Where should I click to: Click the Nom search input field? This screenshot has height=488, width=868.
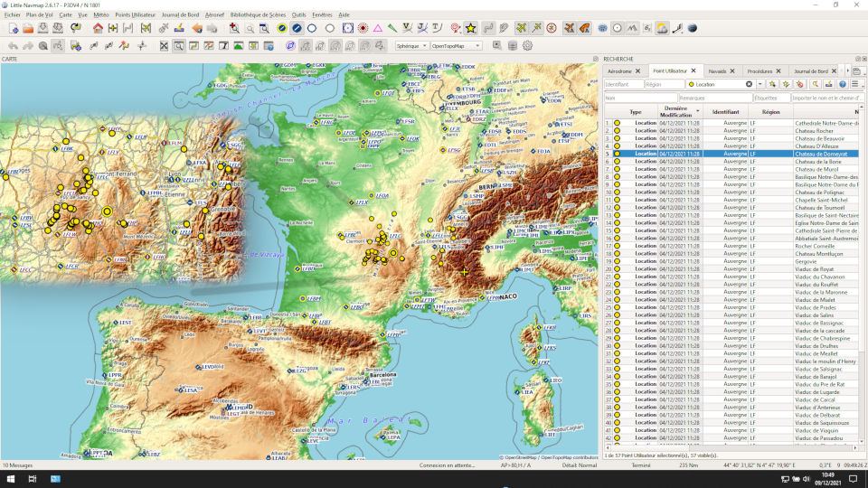(x=640, y=98)
